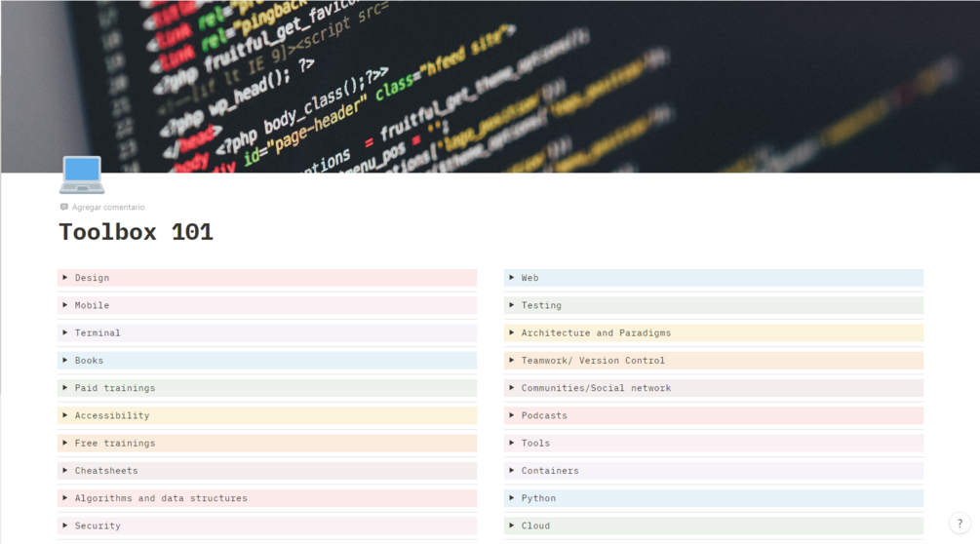
Task: Open the help question mark button
Action: coord(960,524)
